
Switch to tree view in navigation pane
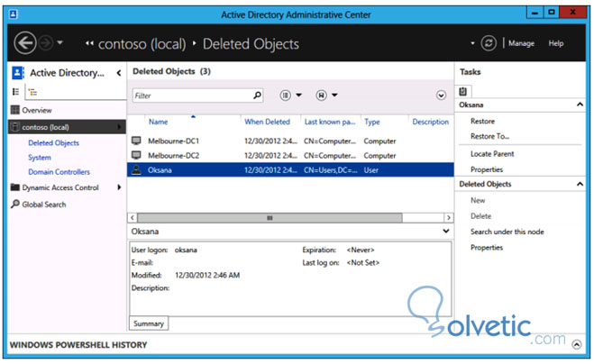coord(33,92)
